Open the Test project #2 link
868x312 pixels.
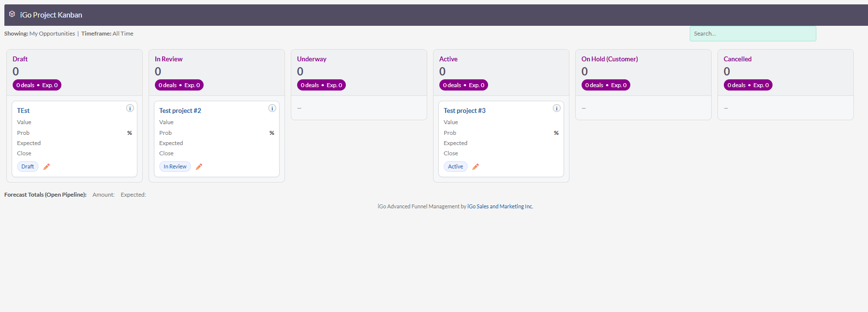180,110
